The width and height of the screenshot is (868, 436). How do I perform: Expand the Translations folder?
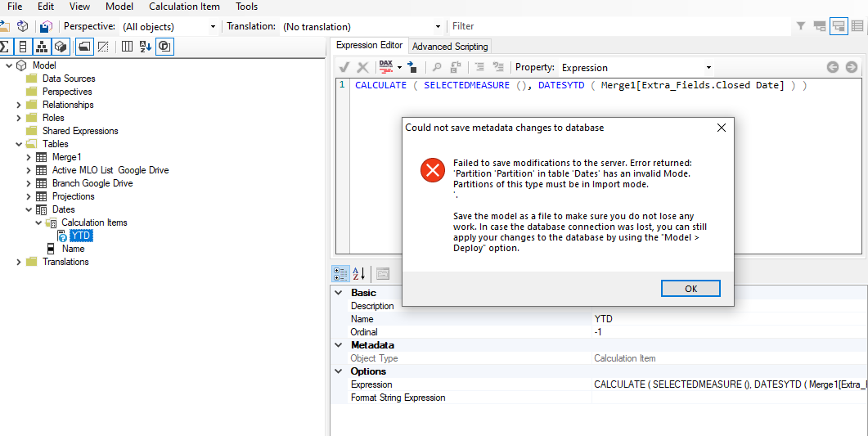[x=19, y=262]
